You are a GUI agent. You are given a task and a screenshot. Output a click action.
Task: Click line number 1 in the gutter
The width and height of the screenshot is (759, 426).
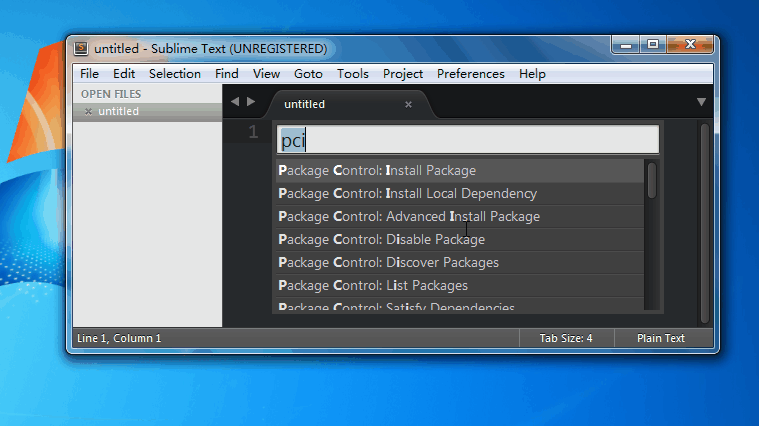tap(253, 132)
